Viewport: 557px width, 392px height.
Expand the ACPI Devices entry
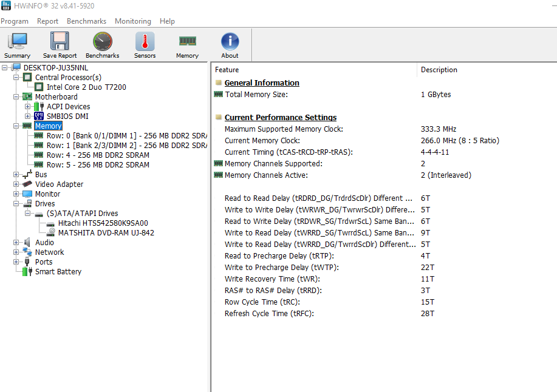click(29, 106)
